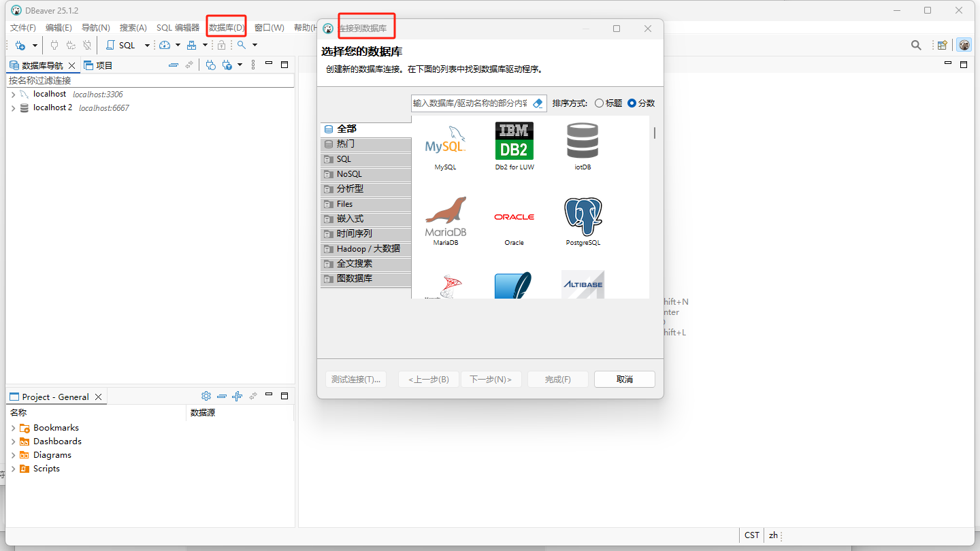Image resolution: width=980 pixels, height=551 pixels.
Task: Select the 全部 category
Action: click(x=366, y=129)
